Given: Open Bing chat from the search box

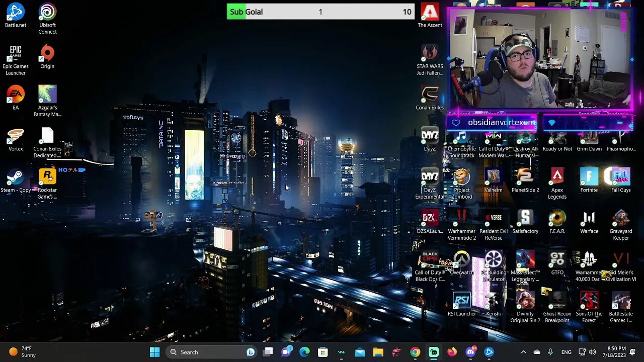Looking at the screenshot, I should [x=250, y=352].
